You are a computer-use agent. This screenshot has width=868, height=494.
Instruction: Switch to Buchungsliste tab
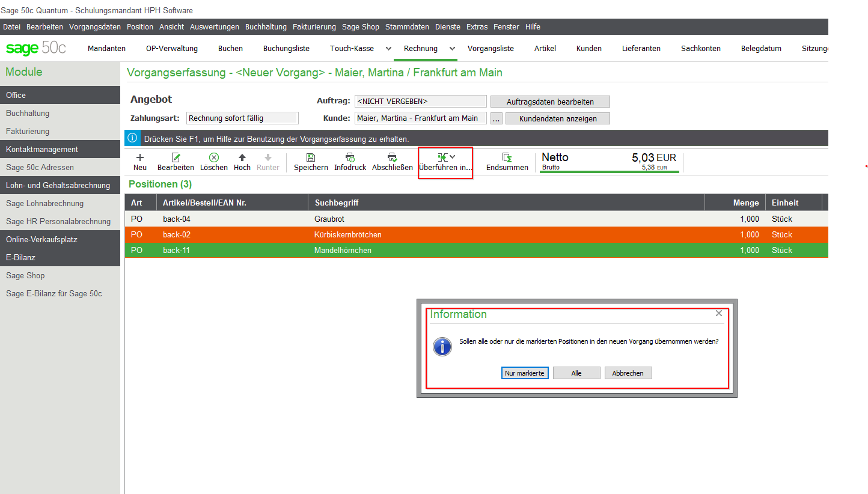[x=286, y=49]
